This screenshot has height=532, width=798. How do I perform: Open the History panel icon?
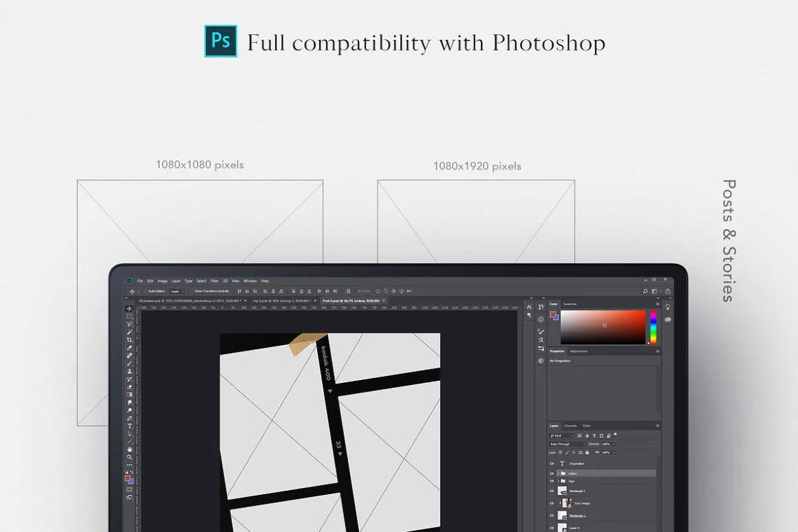541,307
